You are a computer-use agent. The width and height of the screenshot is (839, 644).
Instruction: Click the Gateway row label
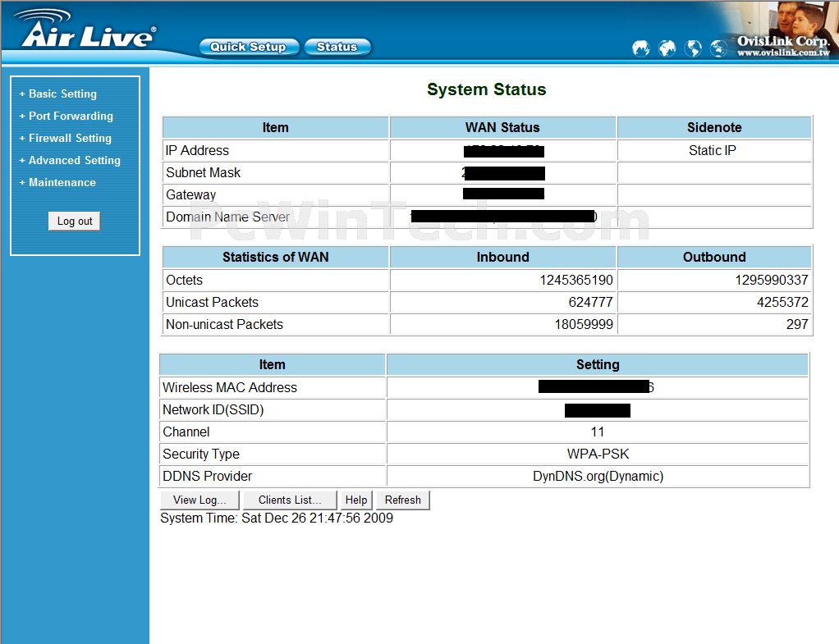coord(191,194)
